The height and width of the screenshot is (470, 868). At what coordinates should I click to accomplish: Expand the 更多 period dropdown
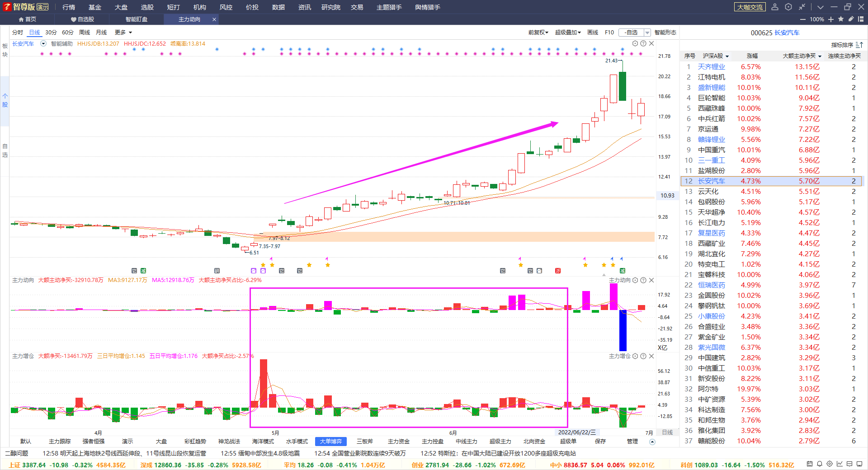click(123, 33)
